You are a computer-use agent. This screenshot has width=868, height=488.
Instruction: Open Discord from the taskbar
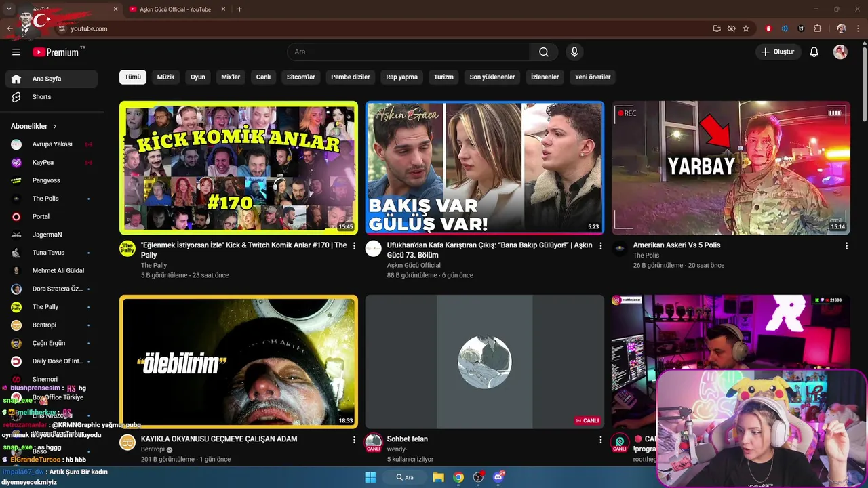[498, 477]
